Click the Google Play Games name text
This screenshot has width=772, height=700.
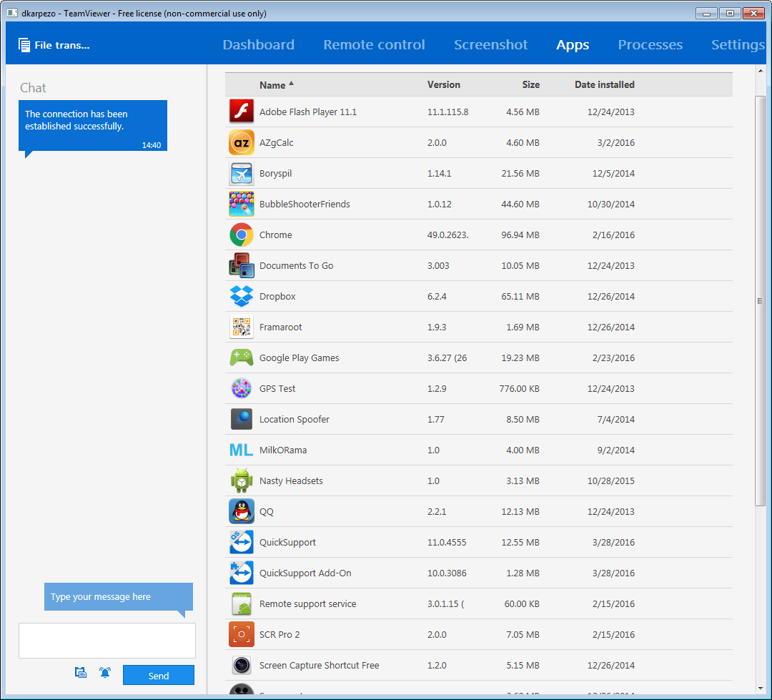tap(299, 358)
